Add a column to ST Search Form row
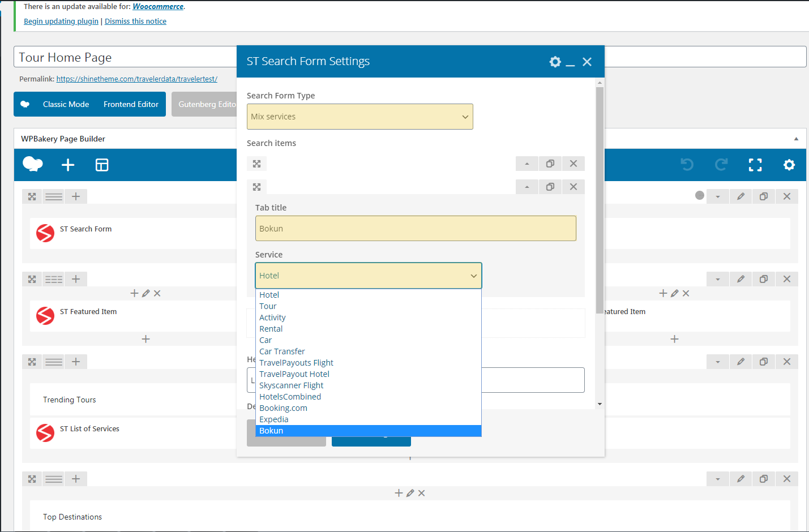 pos(76,196)
